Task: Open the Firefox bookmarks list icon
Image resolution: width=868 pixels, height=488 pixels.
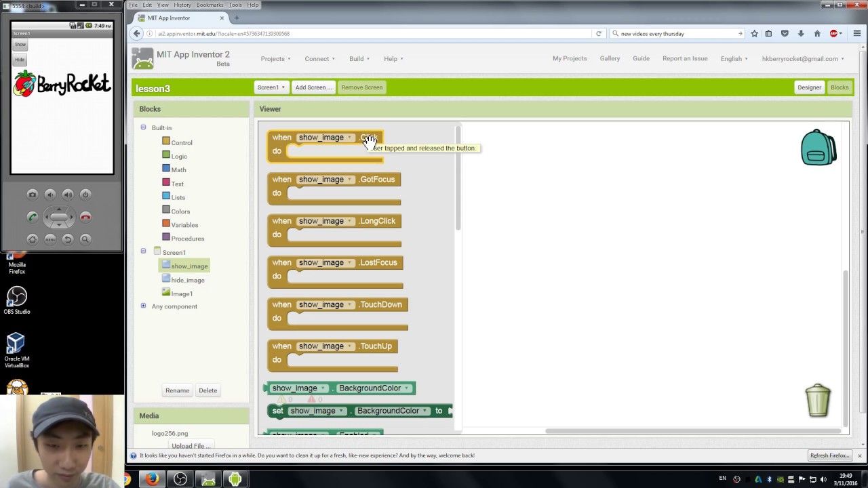Action: 768,33
